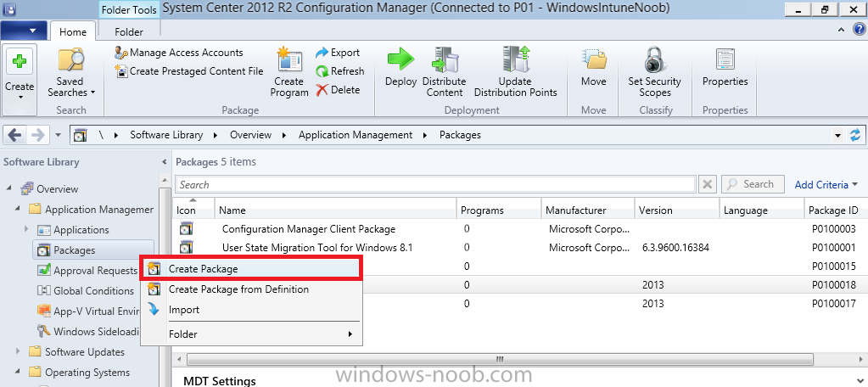Click the P0100015 Package ID cell
Image resolution: width=868 pixels, height=387 pixels.
coord(834,266)
